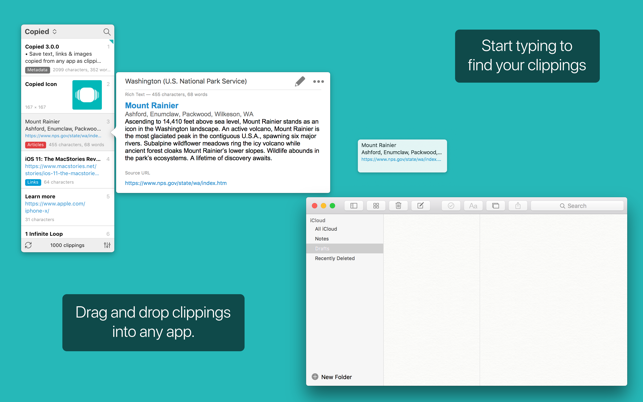Maximize Notes window with green button

(333, 206)
